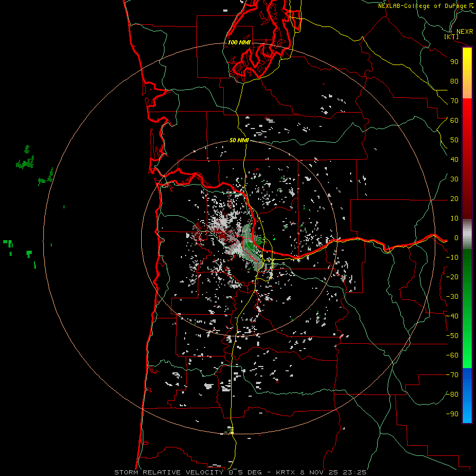This screenshot has width=476, height=476.
Task: Click the NEXLAB-College of DuPage credit text
Action: (x=426, y=6)
